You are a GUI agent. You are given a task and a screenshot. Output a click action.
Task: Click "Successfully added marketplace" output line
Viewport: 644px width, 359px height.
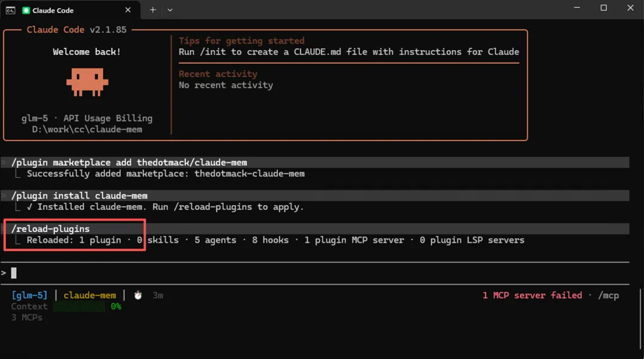pyautogui.click(x=166, y=174)
